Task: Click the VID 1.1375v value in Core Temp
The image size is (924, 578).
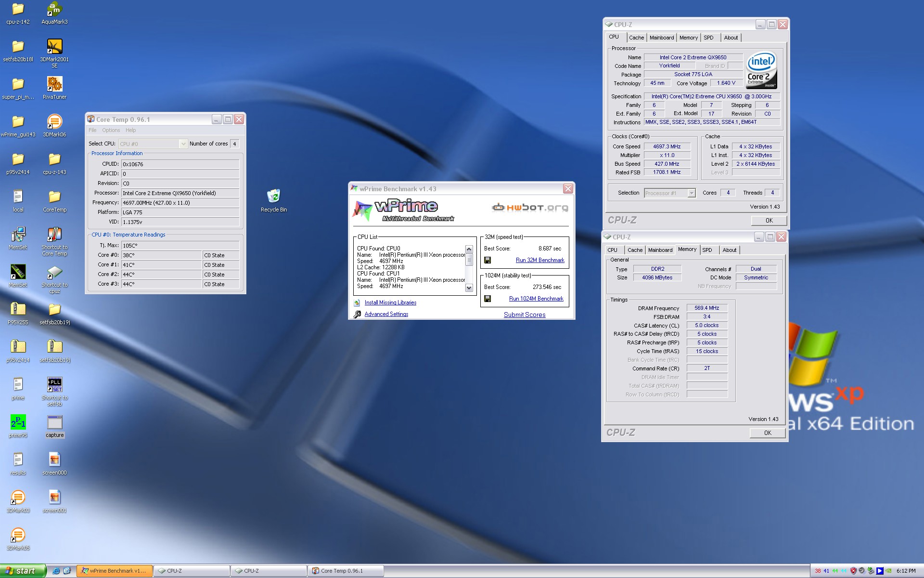Action: (180, 222)
